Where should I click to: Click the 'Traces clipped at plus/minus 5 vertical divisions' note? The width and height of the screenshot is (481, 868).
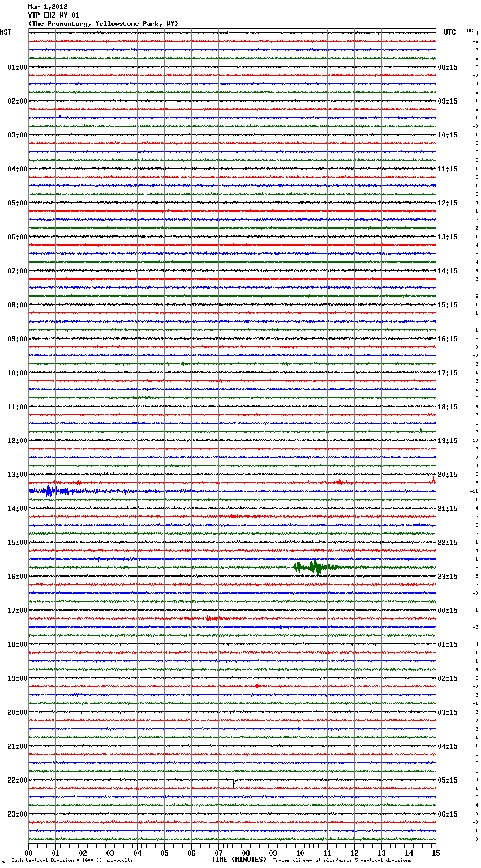342,860
